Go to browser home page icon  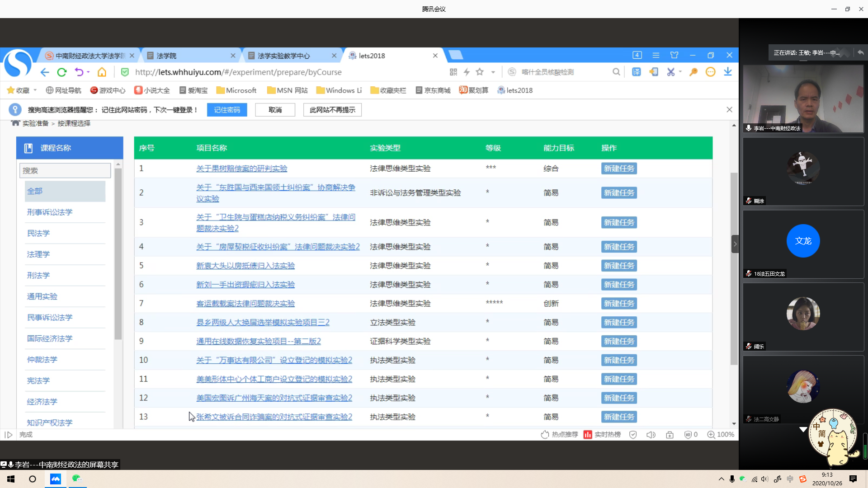tap(102, 72)
